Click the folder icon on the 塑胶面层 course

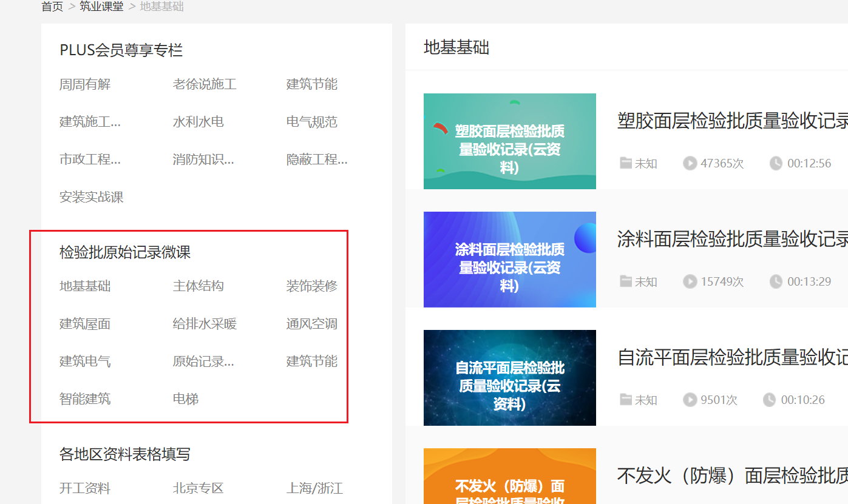(x=625, y=163)
